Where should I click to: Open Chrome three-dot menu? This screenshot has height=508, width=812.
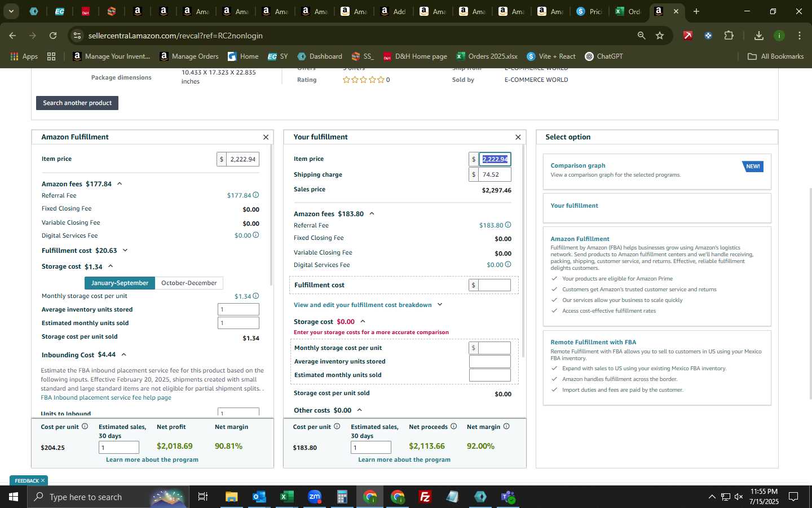coord(799,36)
